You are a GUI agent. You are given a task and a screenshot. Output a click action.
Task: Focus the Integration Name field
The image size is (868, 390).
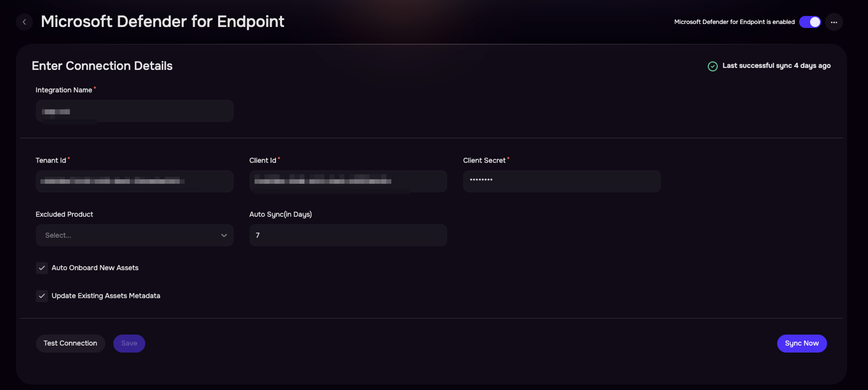tap(135, 111)
